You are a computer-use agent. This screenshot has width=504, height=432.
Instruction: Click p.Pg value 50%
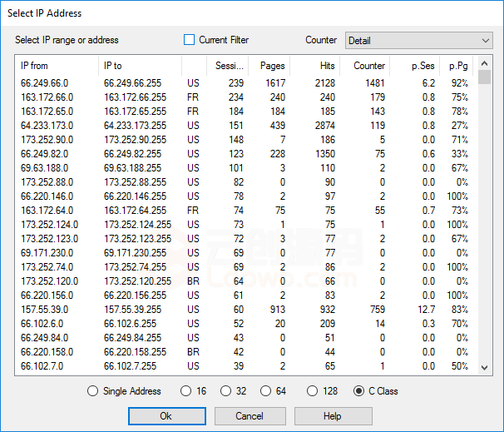460,366
